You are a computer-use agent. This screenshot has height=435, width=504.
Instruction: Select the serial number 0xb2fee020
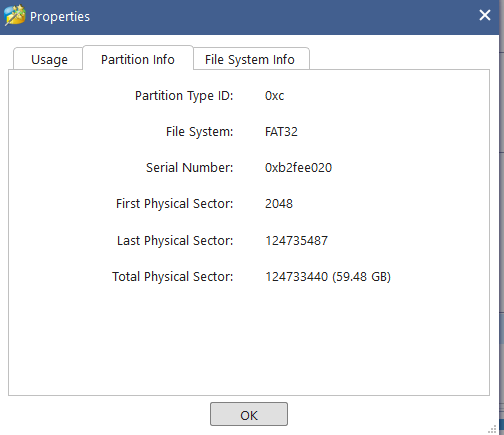[x=298, y=167]
